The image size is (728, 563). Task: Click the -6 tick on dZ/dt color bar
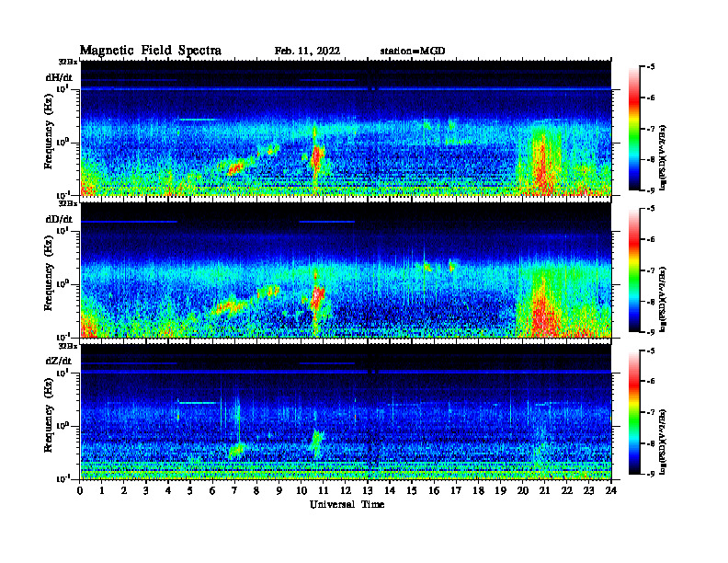652,381
